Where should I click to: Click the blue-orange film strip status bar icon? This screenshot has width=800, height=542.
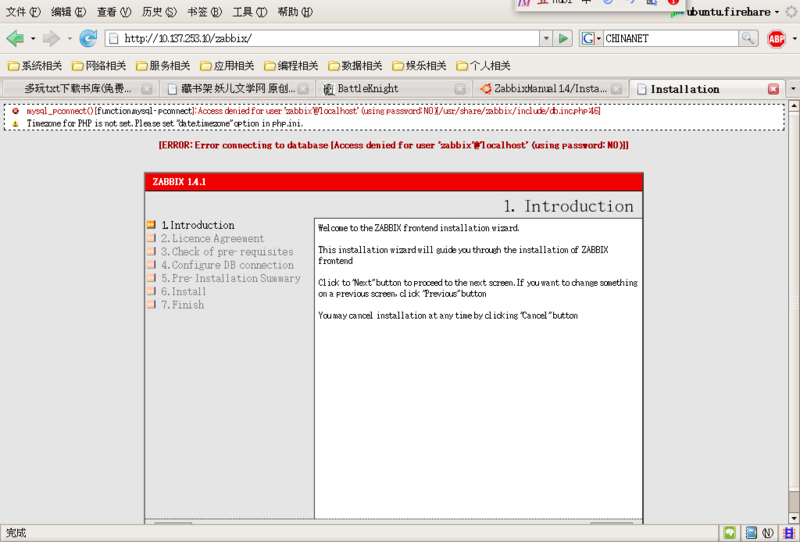click(x=789, y=533)
